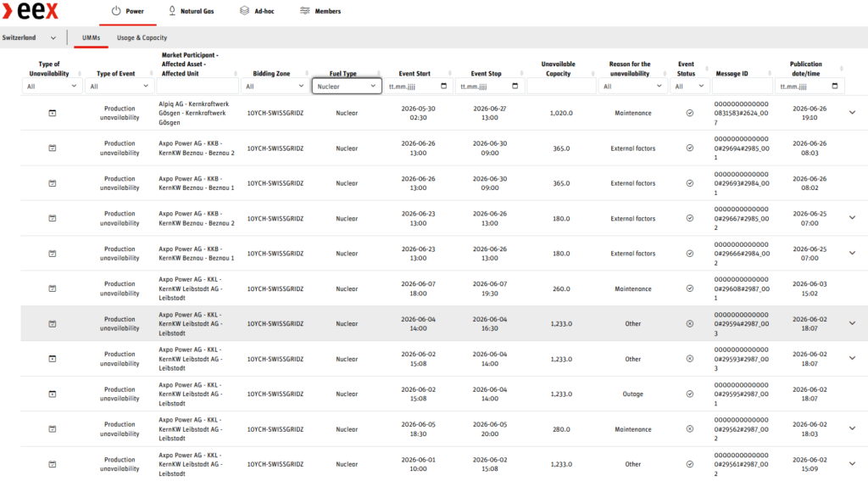Open the unavailability type icon for the Gösgen row
This screenshot has width=868, height=481.
52,113
